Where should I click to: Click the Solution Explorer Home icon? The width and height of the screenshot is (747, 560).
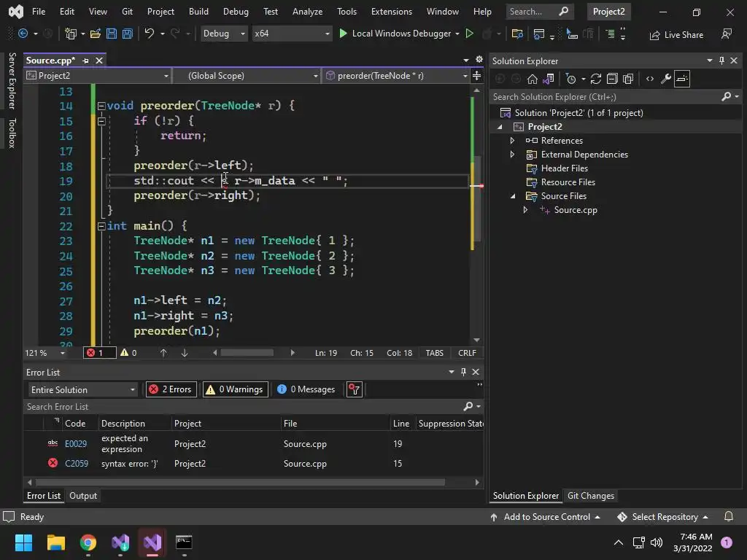point(532,79)
